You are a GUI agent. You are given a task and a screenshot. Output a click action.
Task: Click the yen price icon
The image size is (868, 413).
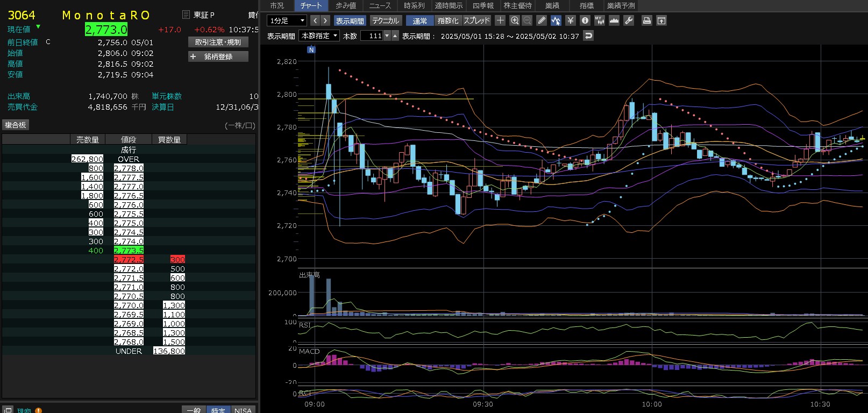tap(571, 20)
